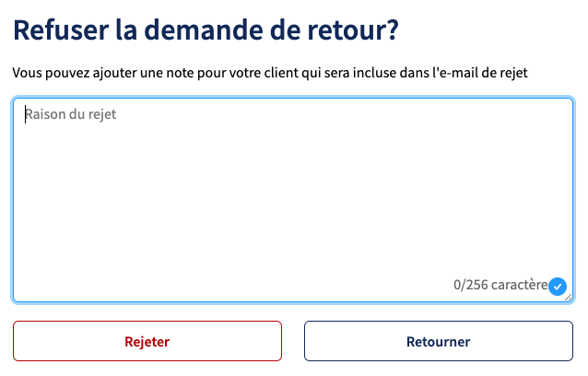Click the note about the rejection e-mail
Image resolution: width=588 pixels, height=376 pixels.
click(270, 73)
